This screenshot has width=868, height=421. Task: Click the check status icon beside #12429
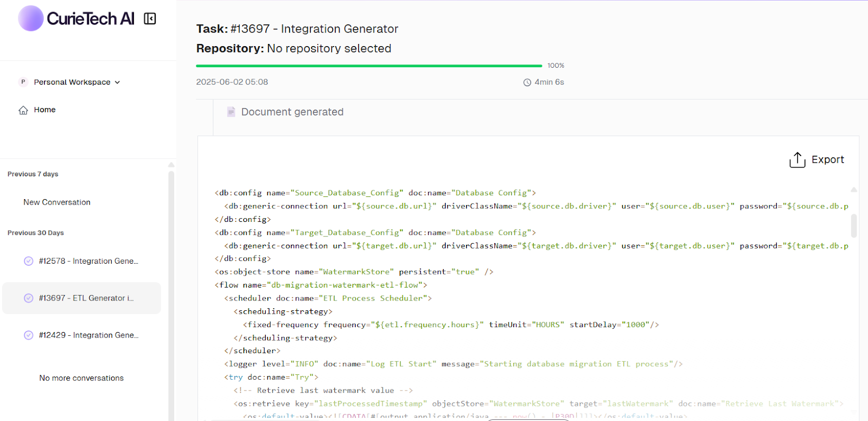pos(29,335)
